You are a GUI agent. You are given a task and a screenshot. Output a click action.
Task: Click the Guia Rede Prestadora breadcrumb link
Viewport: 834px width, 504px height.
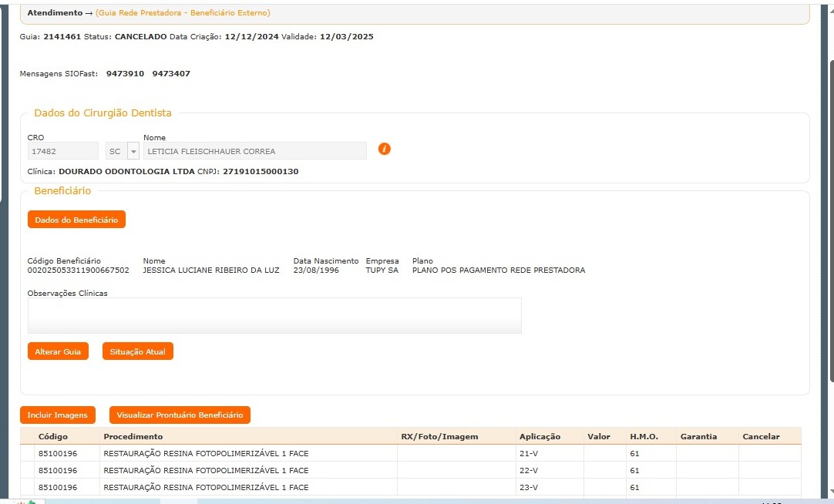pyautogui.click(x=183, y=13)
